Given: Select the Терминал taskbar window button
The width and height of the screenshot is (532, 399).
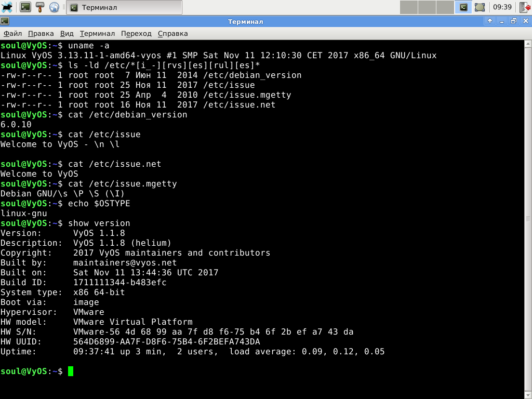Looking at the screenshot, I should pos(124,7).
